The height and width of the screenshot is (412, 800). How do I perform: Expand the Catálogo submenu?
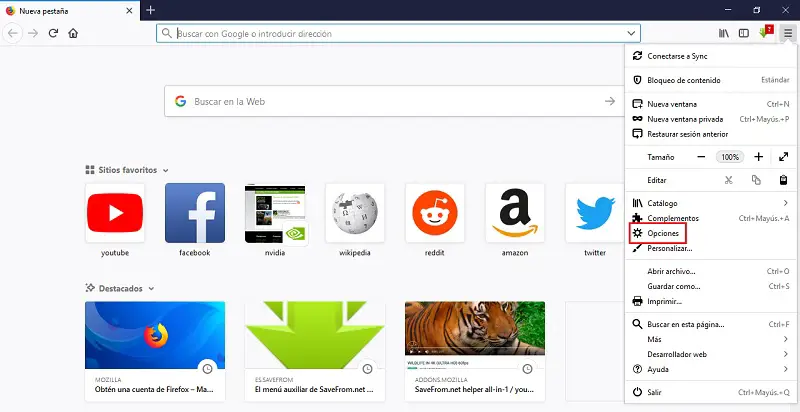coord(712,203)
